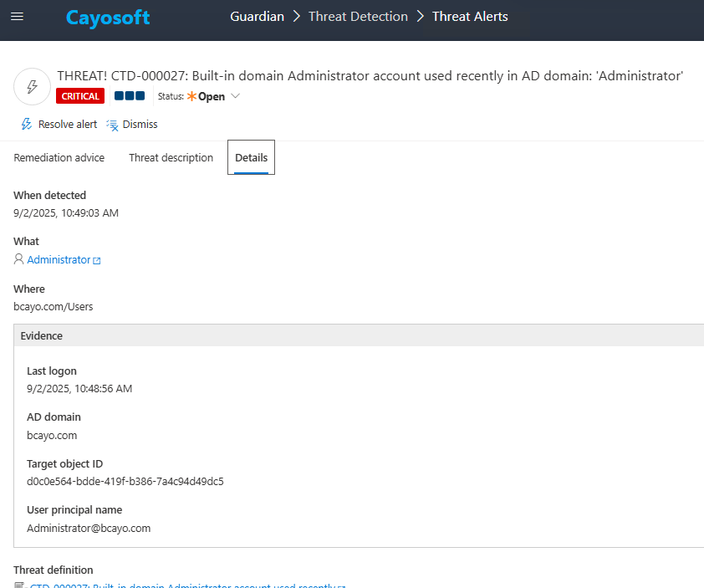Open the Administrator object link
Viewport: 704px width, 588px height.
[59, 260]
